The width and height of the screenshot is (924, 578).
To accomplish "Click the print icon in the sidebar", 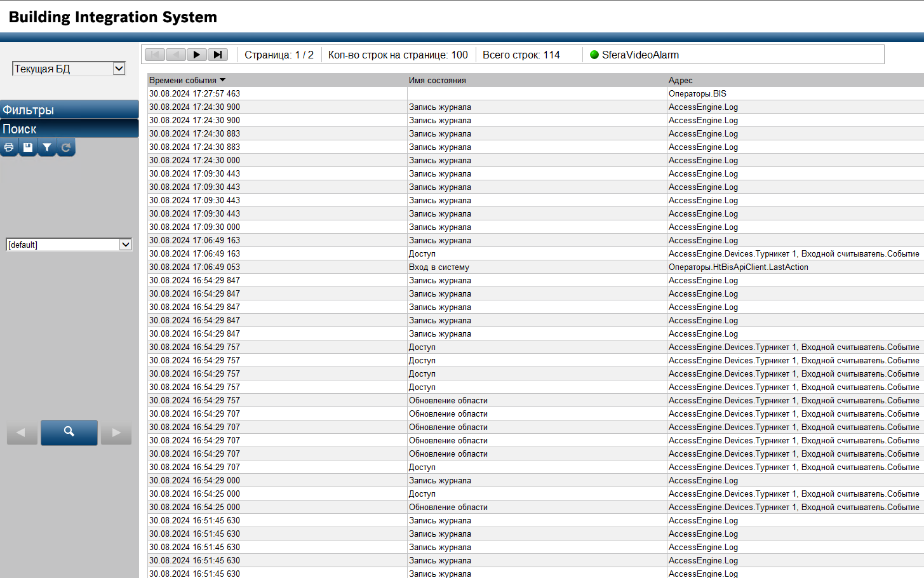I will point(9,147).
